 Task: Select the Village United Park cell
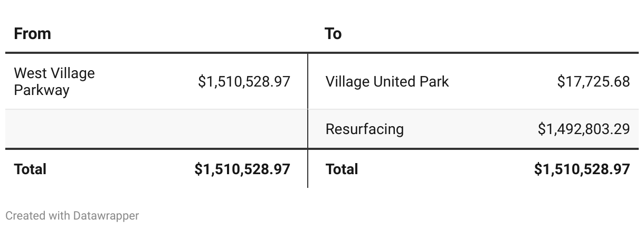pos(387,81)
